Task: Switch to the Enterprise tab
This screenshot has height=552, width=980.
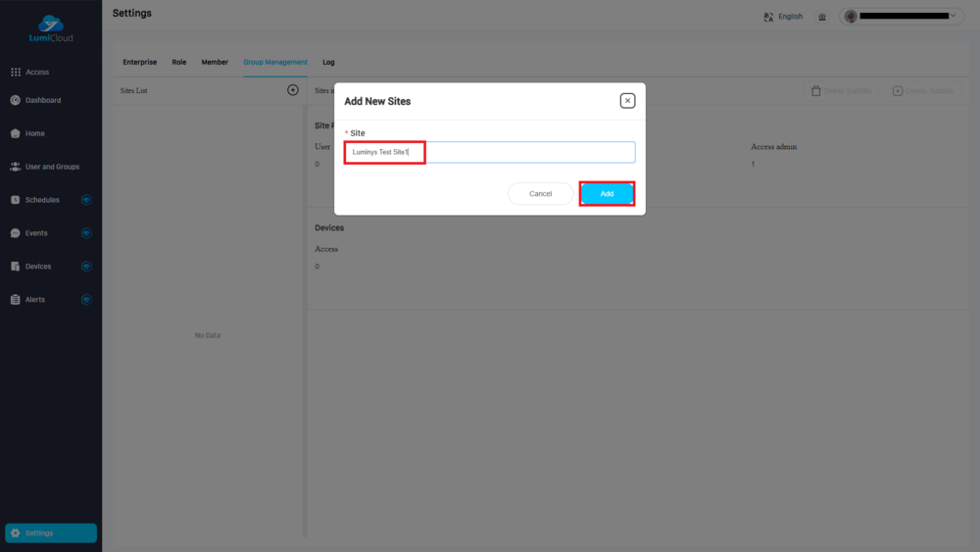Action: tap(139, 63)
